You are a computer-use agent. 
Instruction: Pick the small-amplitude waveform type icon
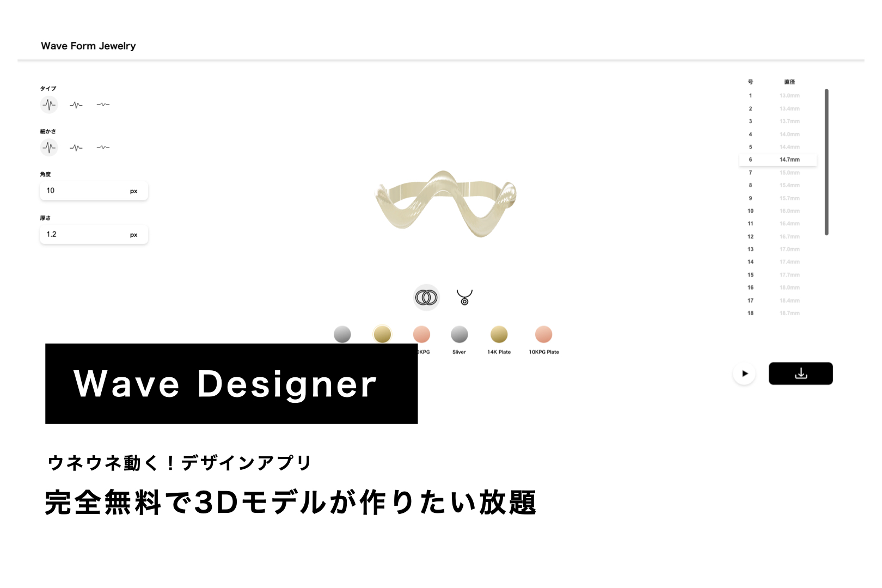tap(103, 105)
